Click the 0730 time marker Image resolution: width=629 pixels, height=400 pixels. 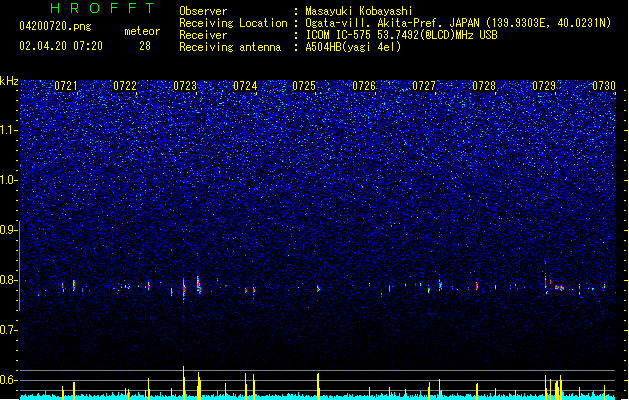(604, 86)
